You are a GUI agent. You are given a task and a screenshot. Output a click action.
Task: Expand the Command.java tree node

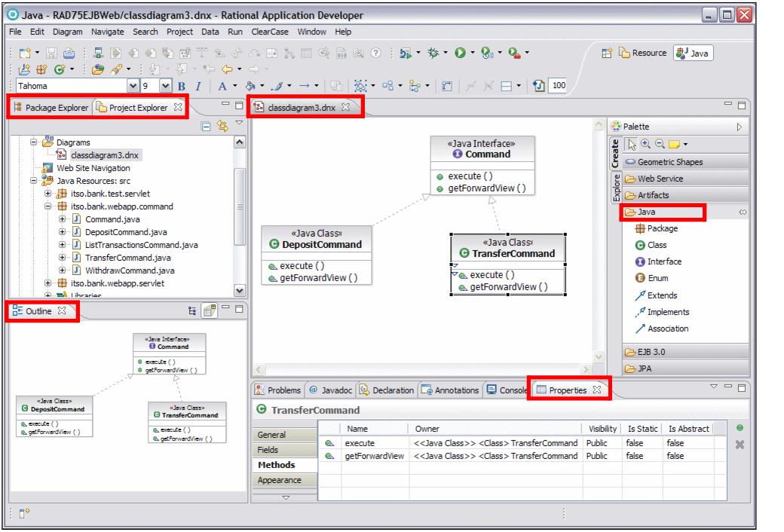pos(62,219)
